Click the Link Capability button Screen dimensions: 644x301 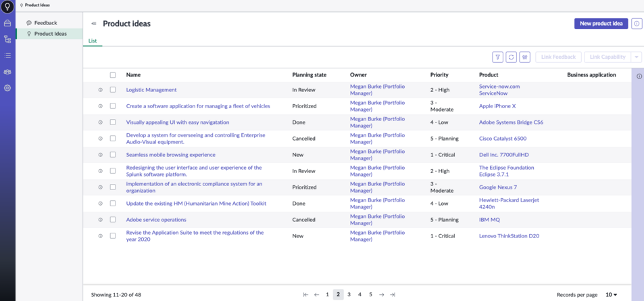pos(608,57)
